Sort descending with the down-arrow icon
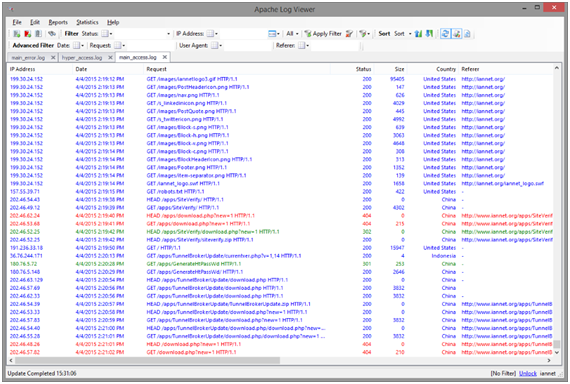This screenshot has height=384, width=570. [x=429, y=34]
